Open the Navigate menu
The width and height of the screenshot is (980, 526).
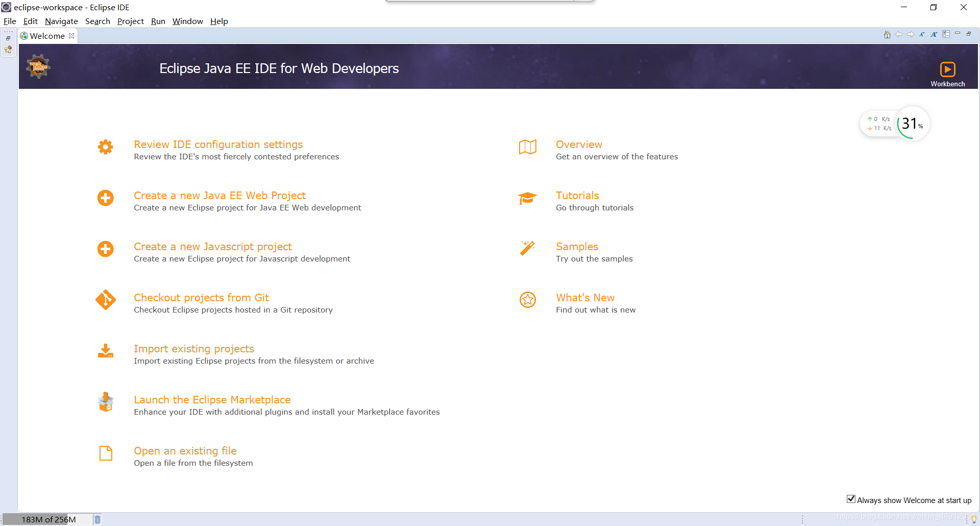tap(61, 21)
